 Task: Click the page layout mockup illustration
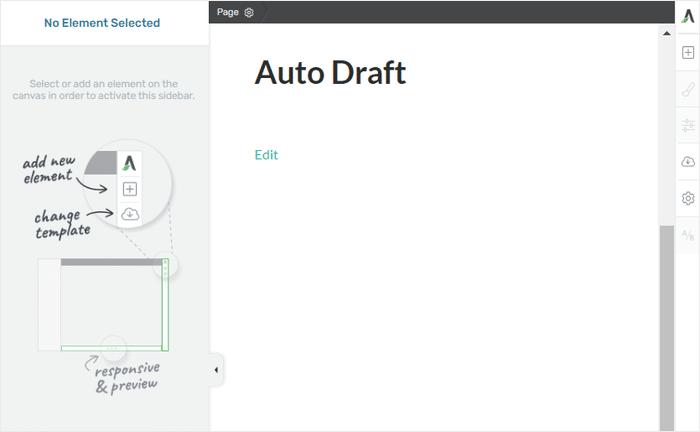tap(104, 305)
